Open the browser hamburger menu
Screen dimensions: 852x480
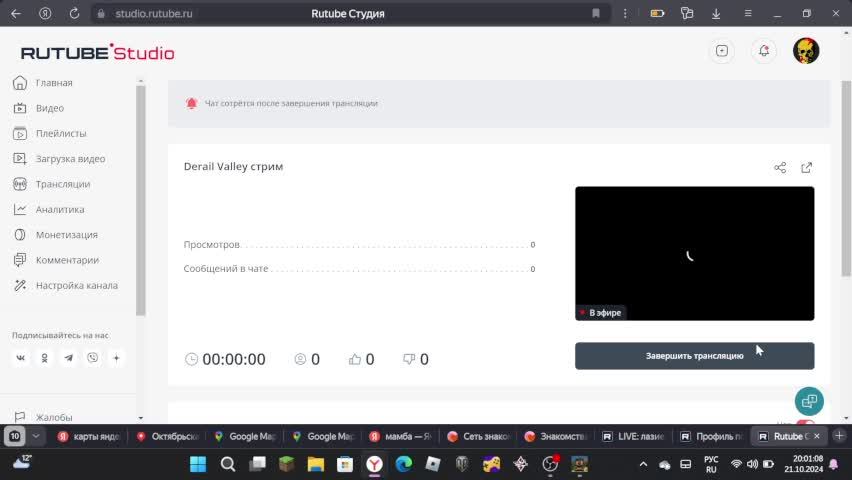[748, 14]
